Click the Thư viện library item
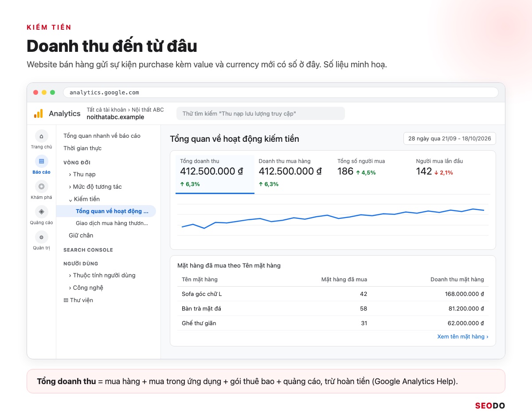The height and width of the screenshot is (420, 532). point(78,300)
